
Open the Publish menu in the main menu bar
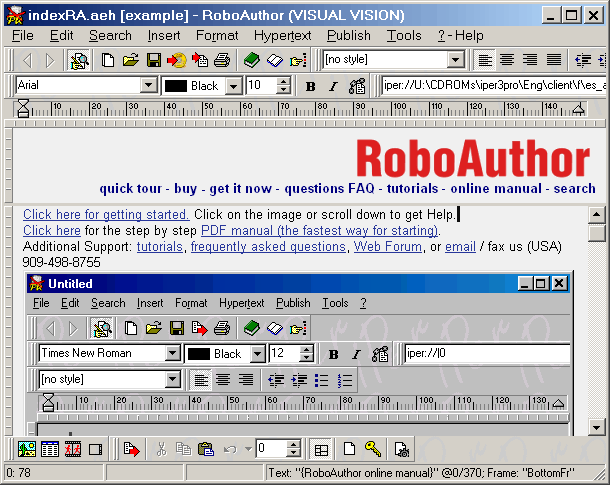[348, 35]
